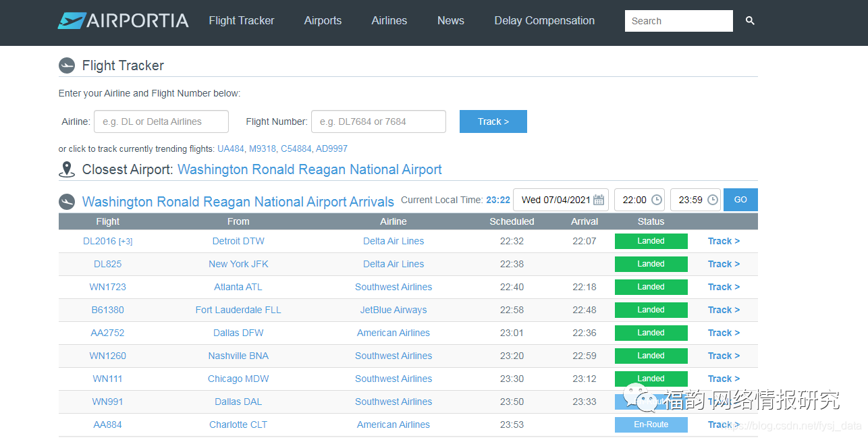Click clock icon in 23:59 time field
868x438 pixels.
712,200
